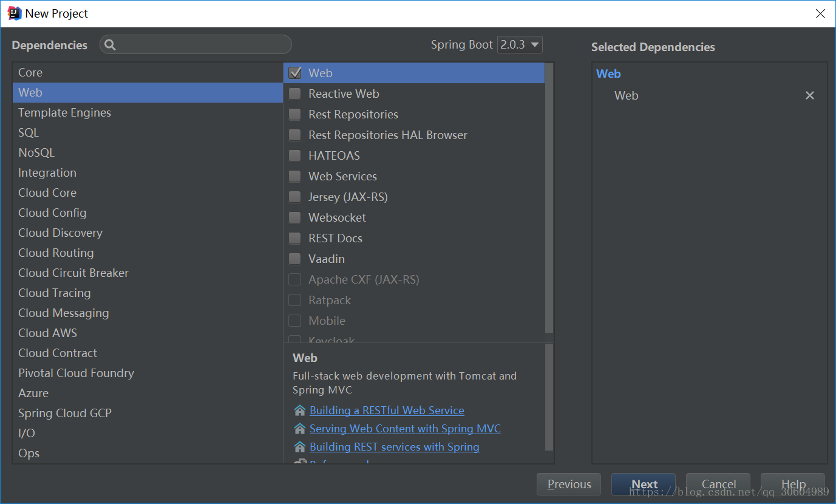Check the REST Docs checkbox
The image size is (836, 504).
tap(294, 238)
